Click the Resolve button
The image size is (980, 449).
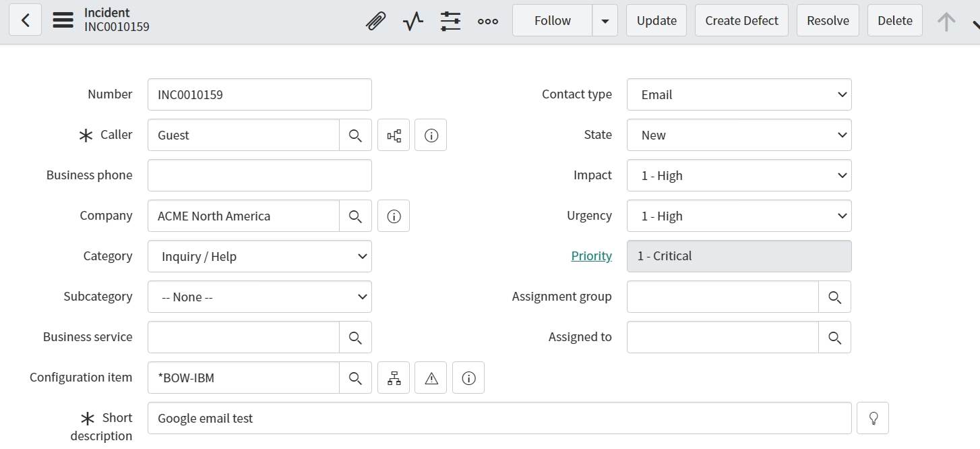pos(828,20)
